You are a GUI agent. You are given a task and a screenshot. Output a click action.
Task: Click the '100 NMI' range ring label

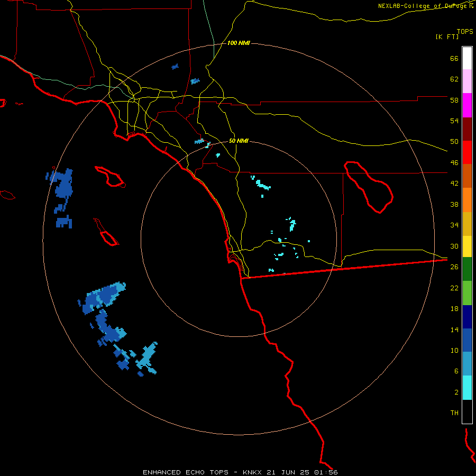239,43
